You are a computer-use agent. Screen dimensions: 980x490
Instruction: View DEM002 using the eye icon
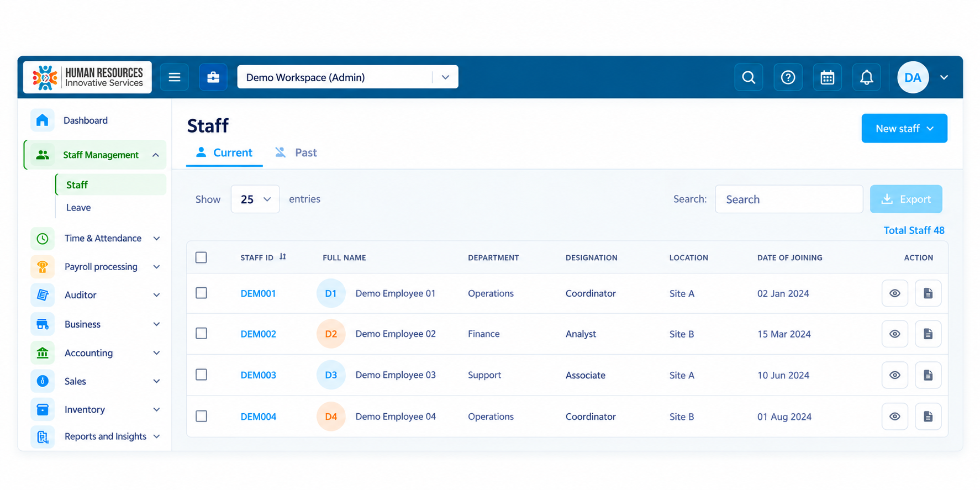click(x=895, y=334)
